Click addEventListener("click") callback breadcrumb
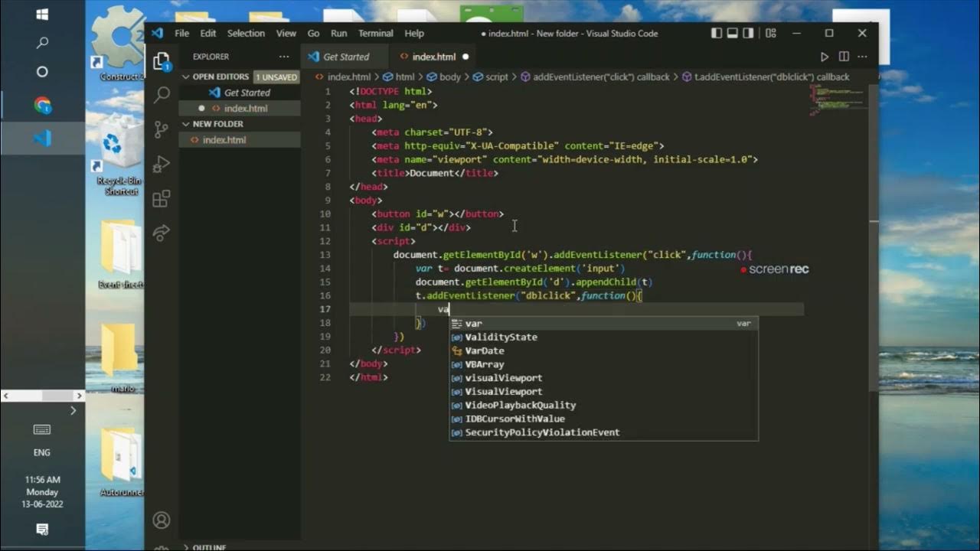The image size is (980, 551). (x=595, y=77)
